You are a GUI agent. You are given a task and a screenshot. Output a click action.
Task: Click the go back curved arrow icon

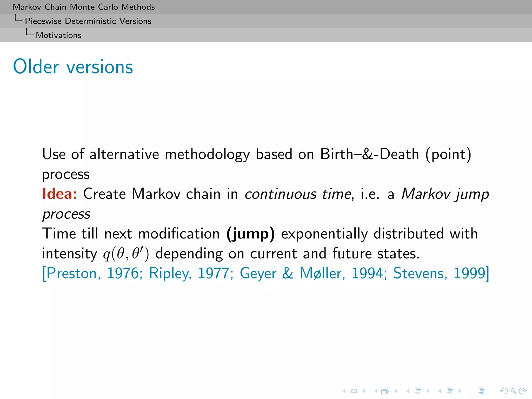[503, 391]
